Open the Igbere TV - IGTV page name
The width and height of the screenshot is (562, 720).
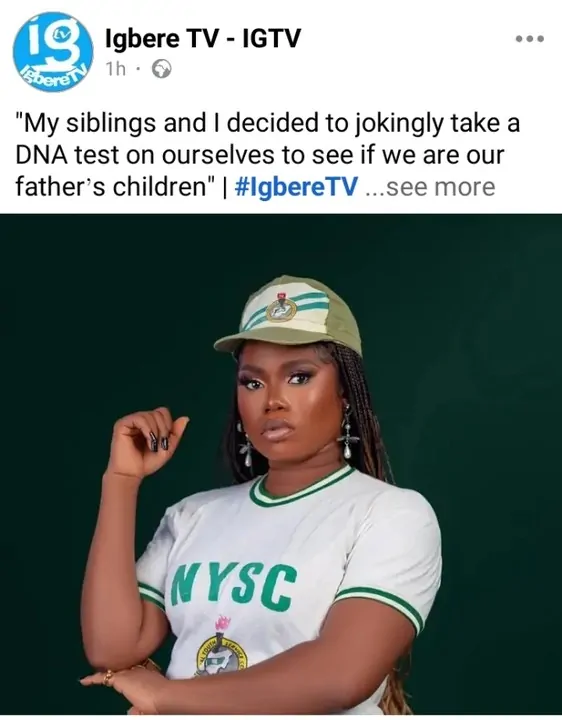(203, 38)
